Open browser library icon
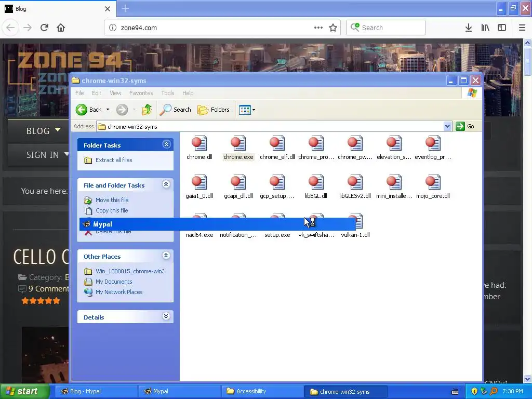 pos(485,28)
